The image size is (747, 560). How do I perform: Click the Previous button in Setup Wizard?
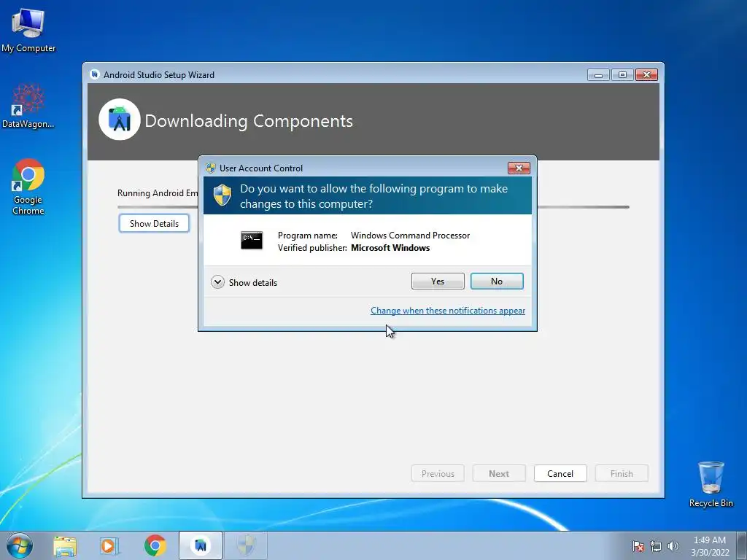438,474
